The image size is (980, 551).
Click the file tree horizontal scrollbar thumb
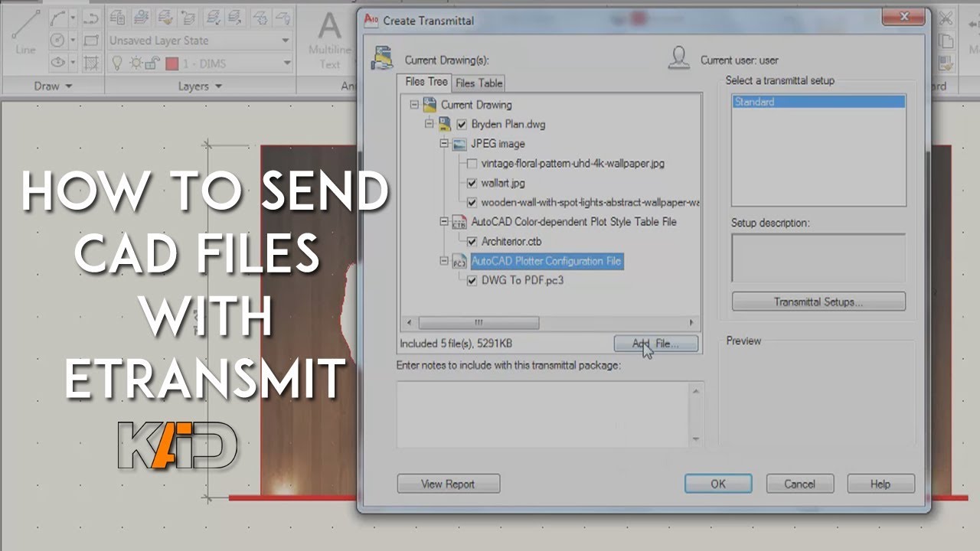click(x=479, y=323)
